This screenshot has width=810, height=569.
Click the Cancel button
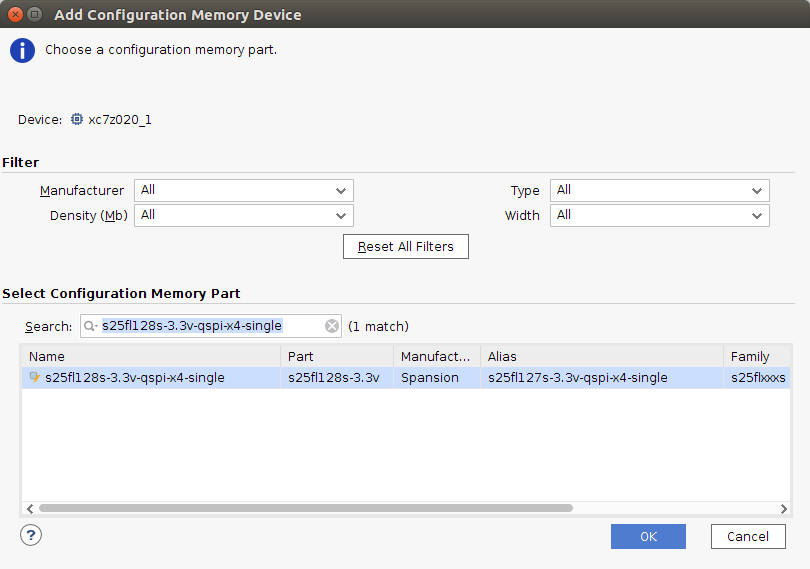(748, 536)
